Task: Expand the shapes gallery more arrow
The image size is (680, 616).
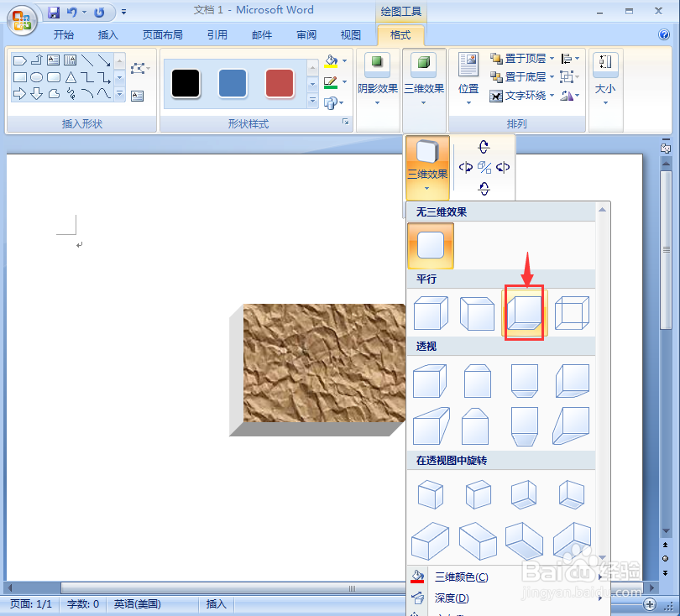Action: pos(120,93)
